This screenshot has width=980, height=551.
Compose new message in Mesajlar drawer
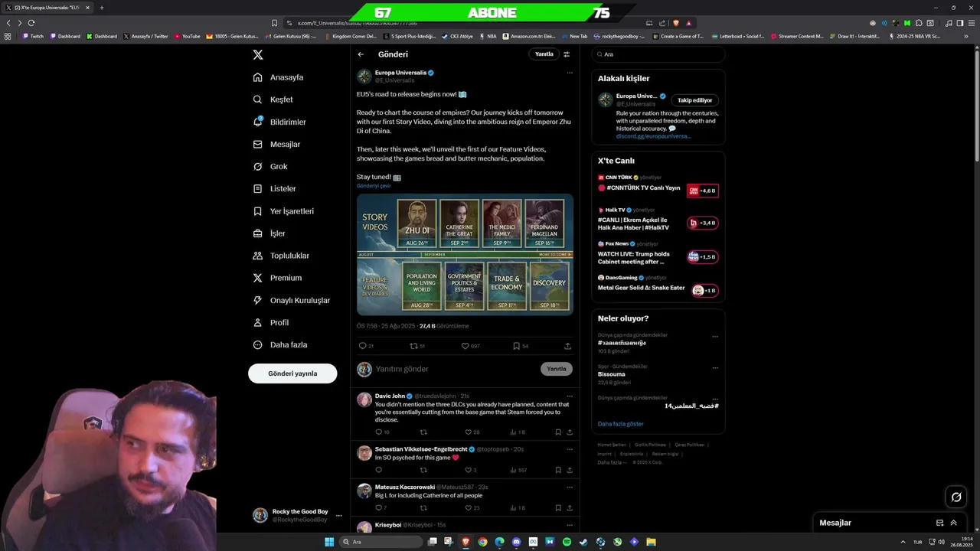click(x=939, y=523)
